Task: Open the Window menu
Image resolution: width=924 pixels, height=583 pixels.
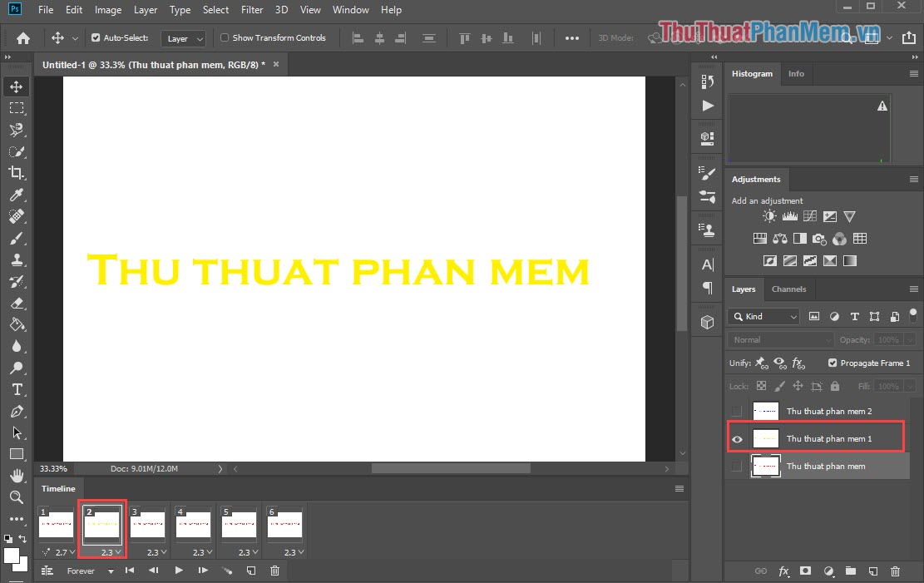Action: [x=350, y=9]
